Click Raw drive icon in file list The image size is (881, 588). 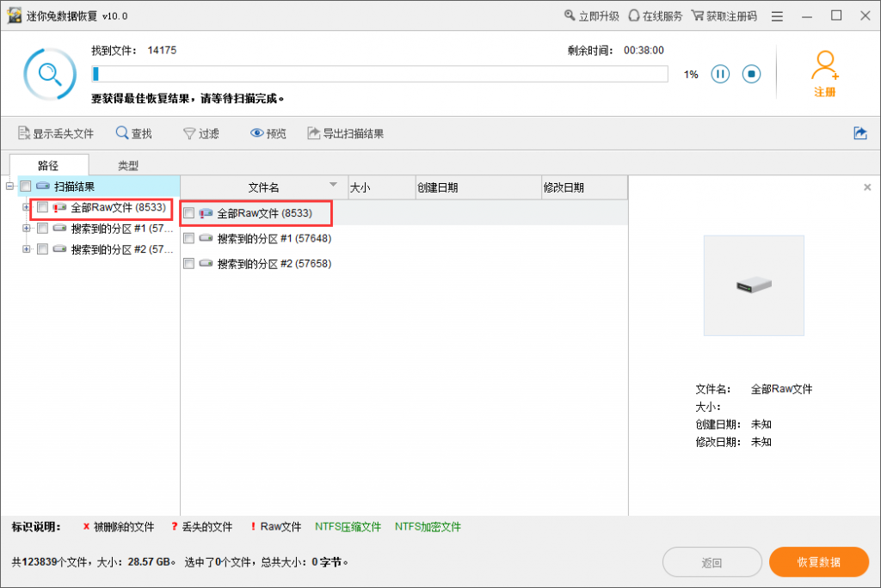[206, 213]
